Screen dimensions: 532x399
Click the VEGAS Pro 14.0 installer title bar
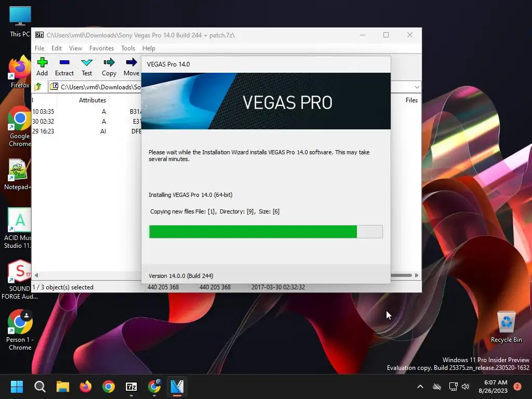pyautogui.click(x=265, y=64)
